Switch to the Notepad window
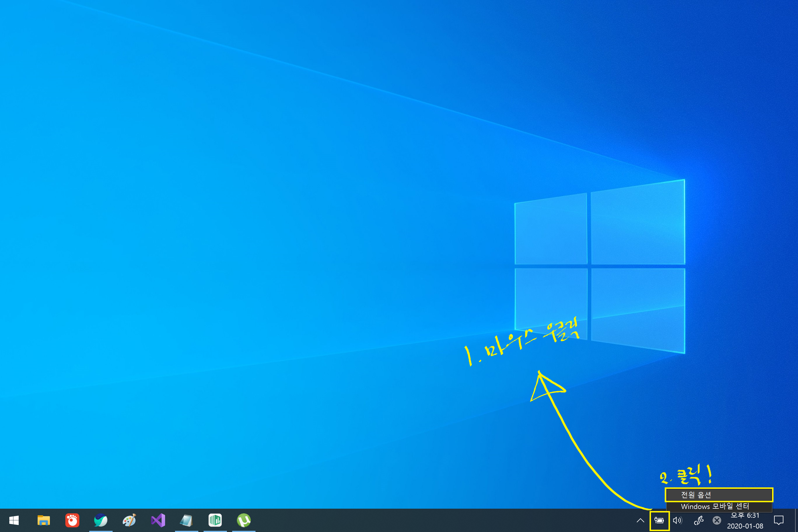Screen dimensions: 798x532 click(x=186, y=520)
